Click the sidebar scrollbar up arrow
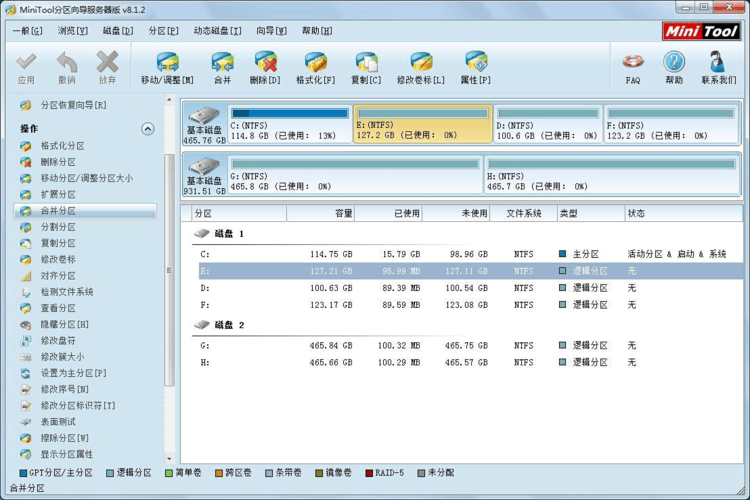 (169, 100)
